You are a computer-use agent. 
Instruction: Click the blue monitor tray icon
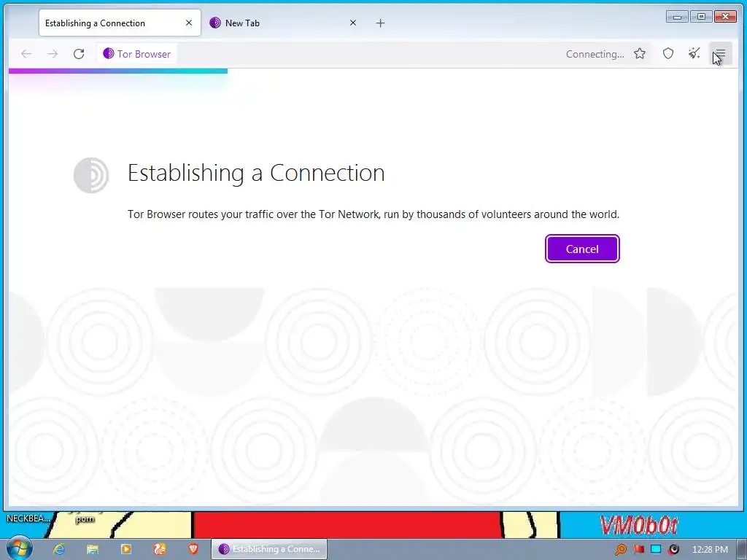pos(656,550)
